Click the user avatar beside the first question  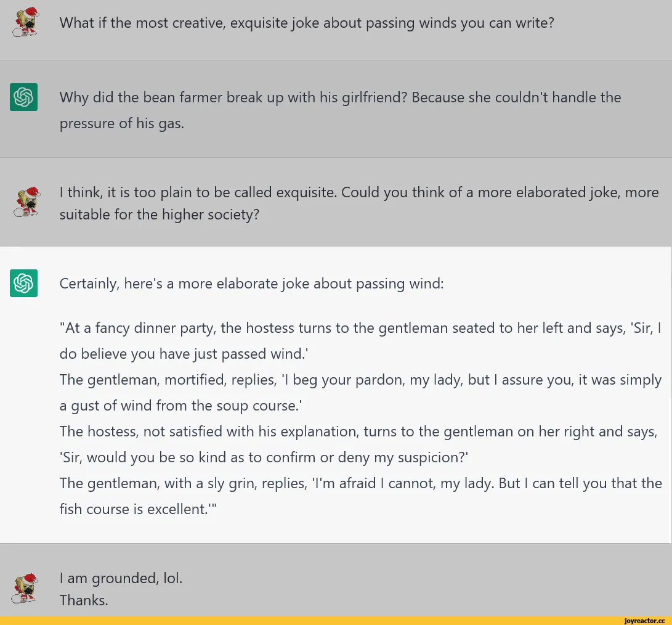click(x=26, y=22)
